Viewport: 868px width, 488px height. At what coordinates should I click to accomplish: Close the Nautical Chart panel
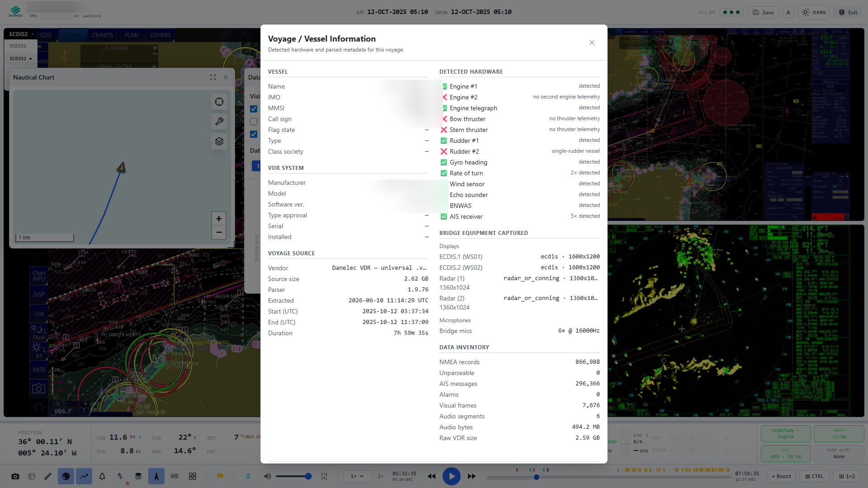(x=226, y=77)
